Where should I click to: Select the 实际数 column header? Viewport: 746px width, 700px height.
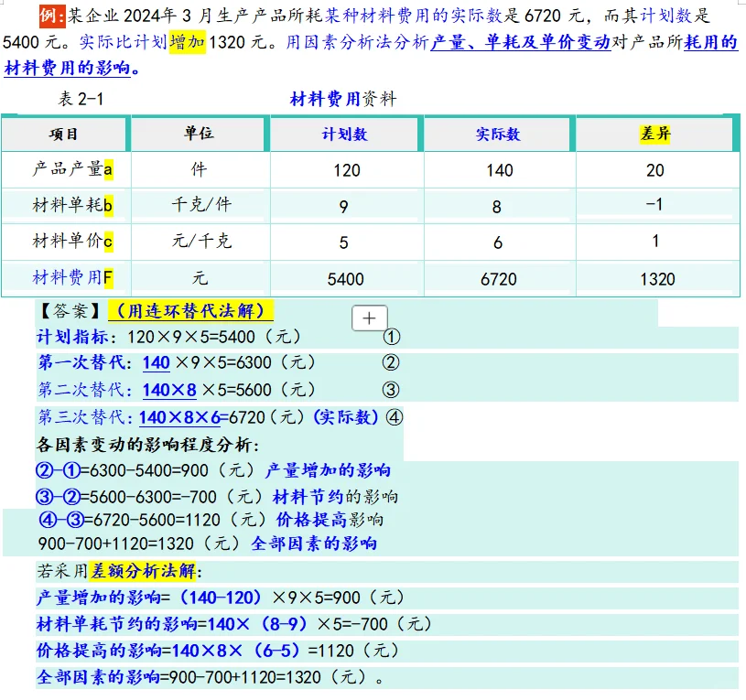click(x=498, y=134)
